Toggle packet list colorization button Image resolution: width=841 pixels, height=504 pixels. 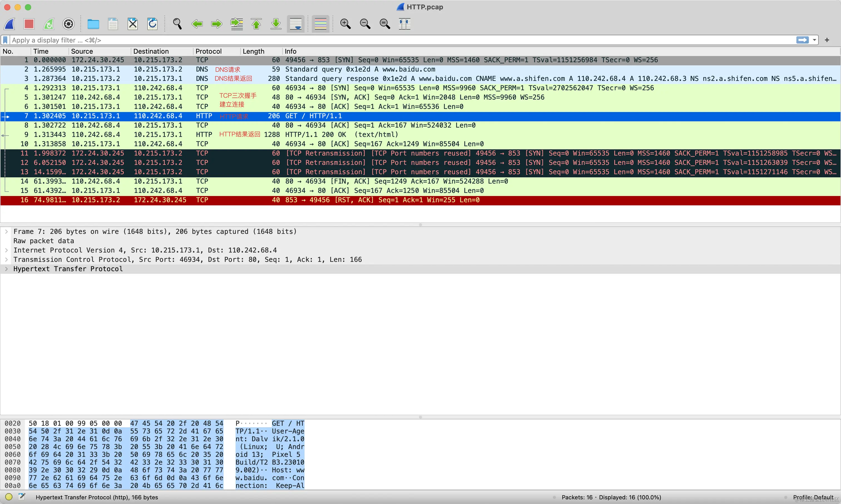coord(320,24)
